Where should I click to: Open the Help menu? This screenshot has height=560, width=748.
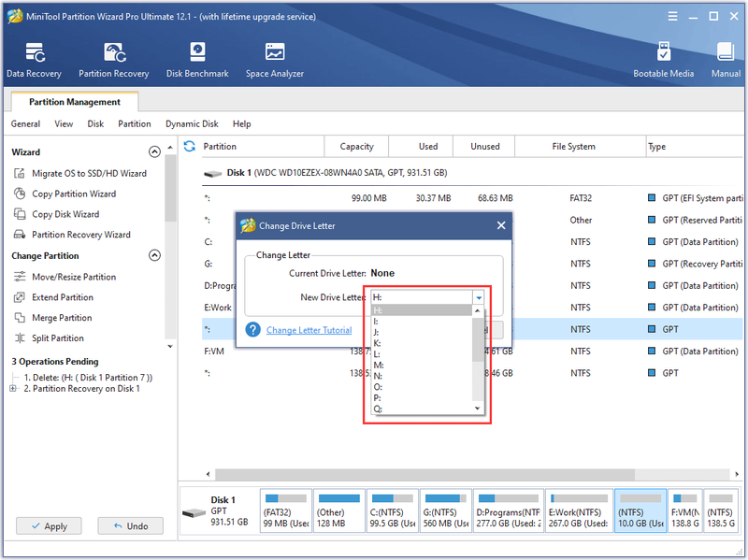pyautogui.click(x=241, y=123)
